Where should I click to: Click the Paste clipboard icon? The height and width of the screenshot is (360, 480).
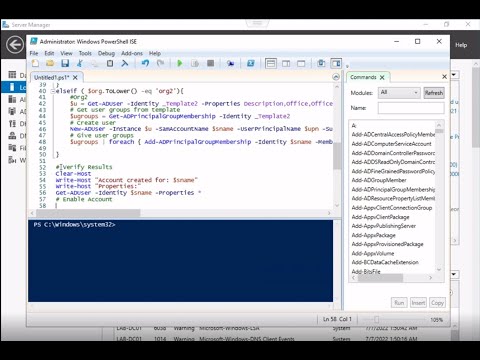coord(110,63)
